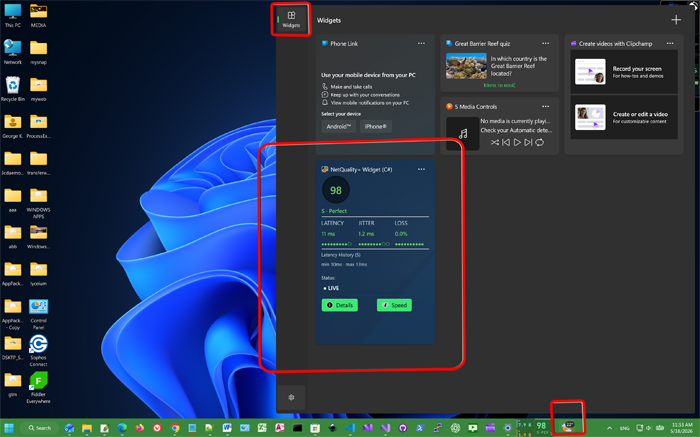Viewport: 700px width, 437px height.
Task: Choose Android as your device
Action: tap(338, 126)
